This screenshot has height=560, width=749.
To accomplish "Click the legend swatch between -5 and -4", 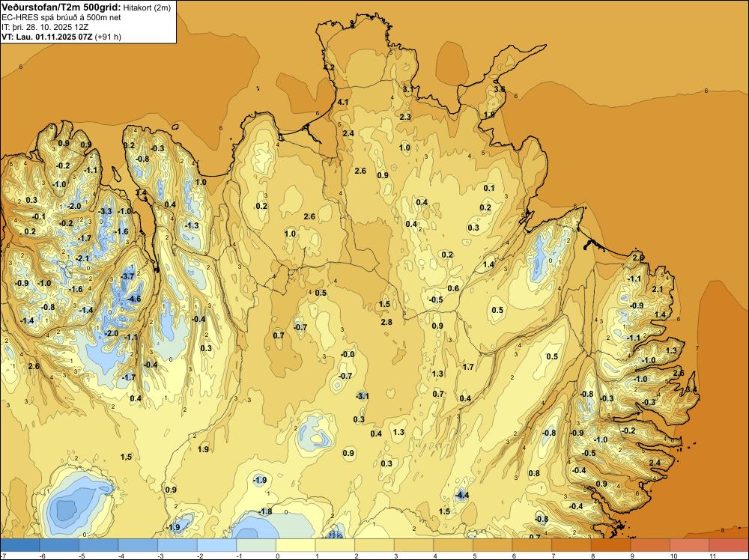I will coord(98,545).
